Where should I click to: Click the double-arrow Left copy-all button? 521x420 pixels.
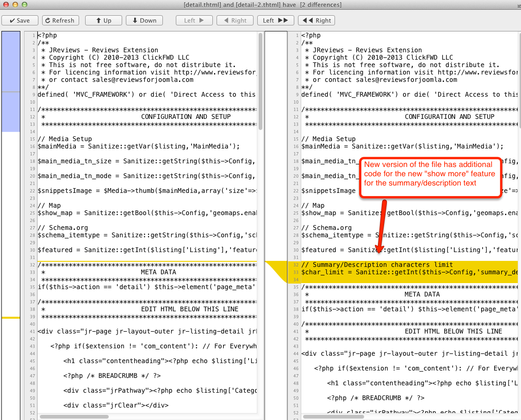[x=275, y=20]
